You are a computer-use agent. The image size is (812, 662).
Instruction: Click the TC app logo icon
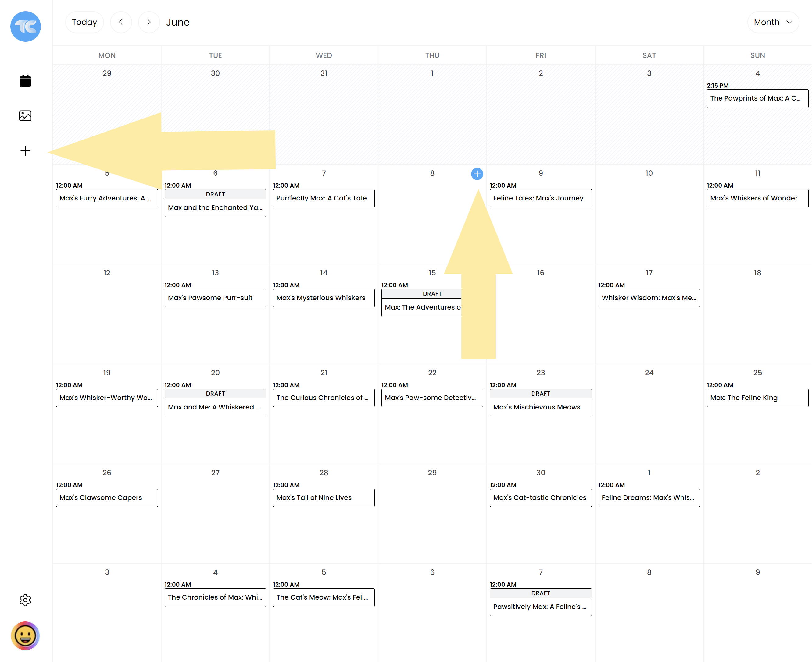pyautogui.click(x=25, y=25)
